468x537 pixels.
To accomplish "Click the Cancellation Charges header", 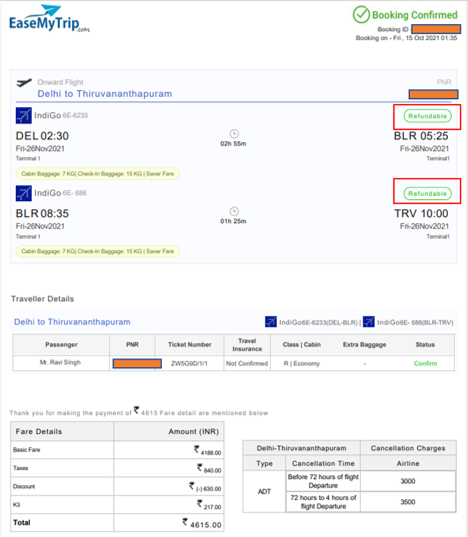I will coord(408,448).
